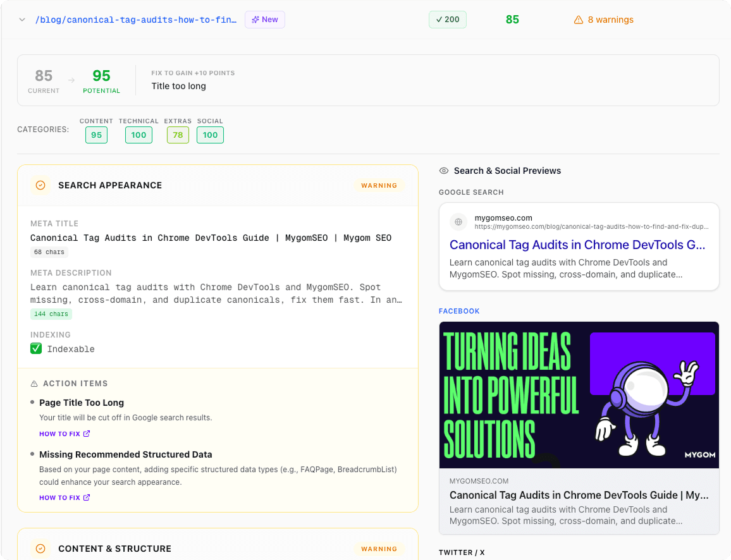This screenshot has height=560, width=731.
Task: Click the Content & Structure warning circle icon
Action: [x=40, y=549]
